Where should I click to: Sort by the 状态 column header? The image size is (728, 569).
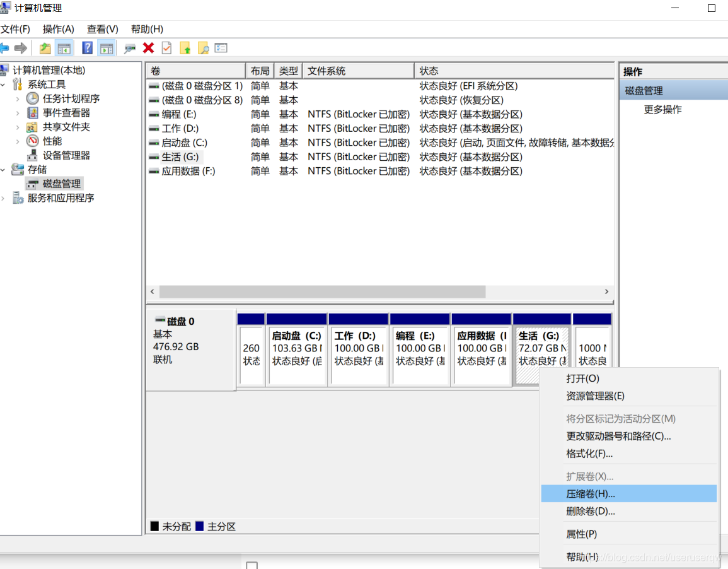[514, 71]
